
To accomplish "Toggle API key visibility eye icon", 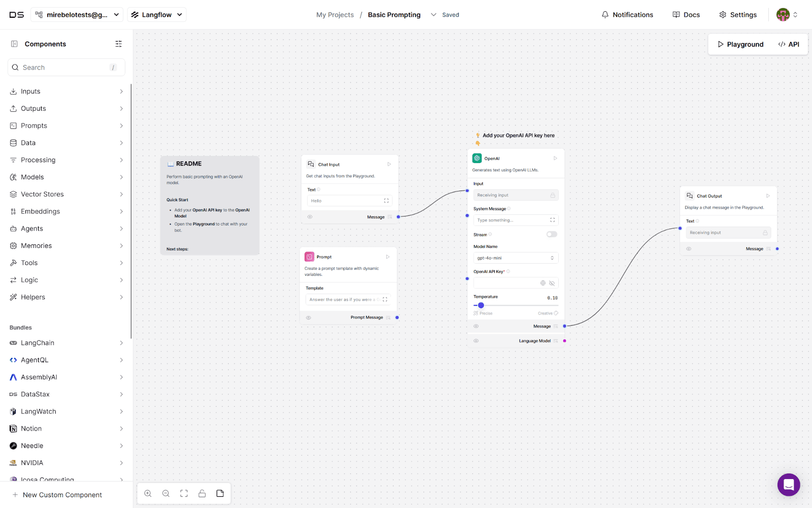I will click(x=552, y=283).
